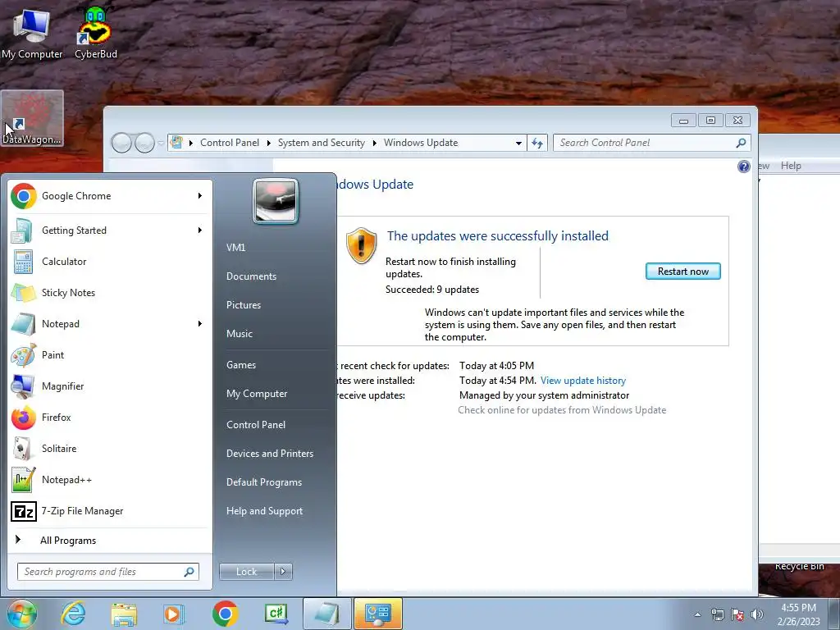Click the Restart now button

[683, 272]
